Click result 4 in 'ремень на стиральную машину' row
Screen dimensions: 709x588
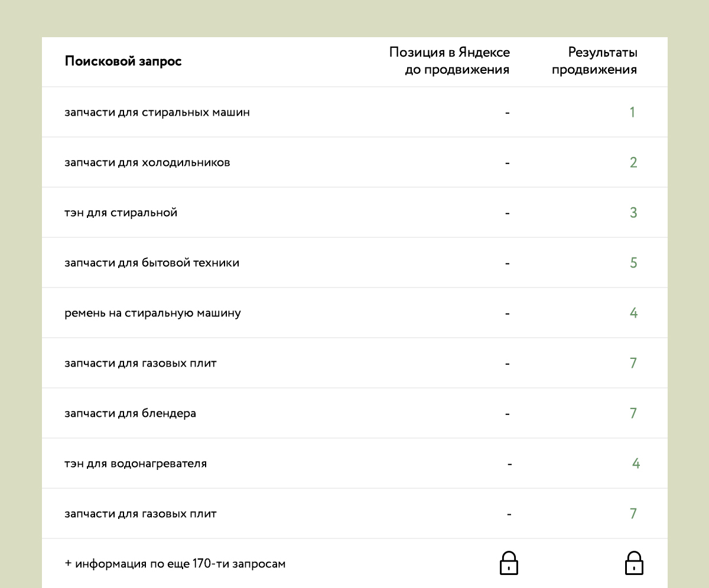coord(633,313)
